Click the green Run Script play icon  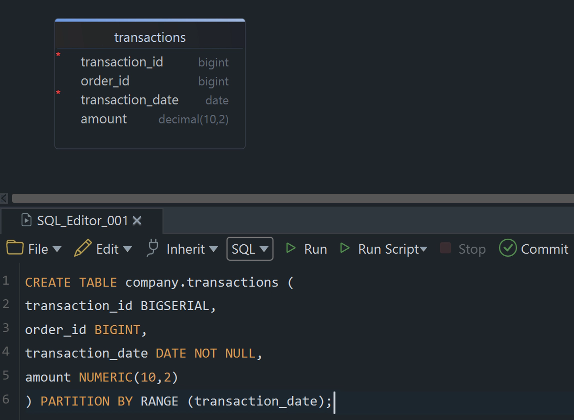point(344,248)
